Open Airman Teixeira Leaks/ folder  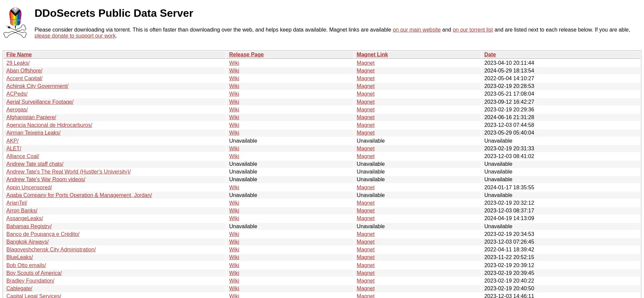point(33,133)
